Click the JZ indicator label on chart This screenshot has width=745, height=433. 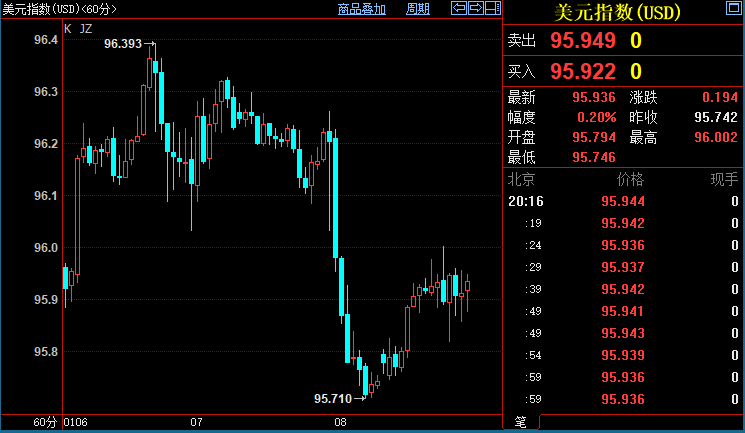pyautogui.click(x=85, y=29)
